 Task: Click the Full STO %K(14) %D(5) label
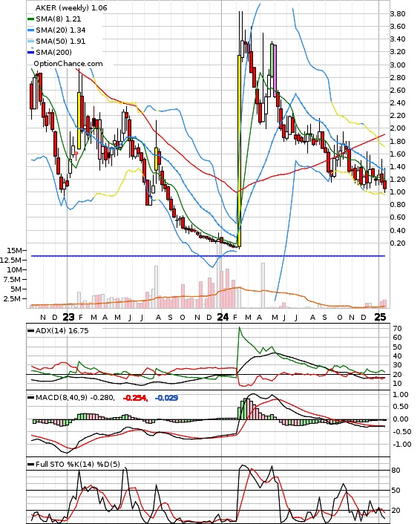pyautogui.click(x=77, y=464)
